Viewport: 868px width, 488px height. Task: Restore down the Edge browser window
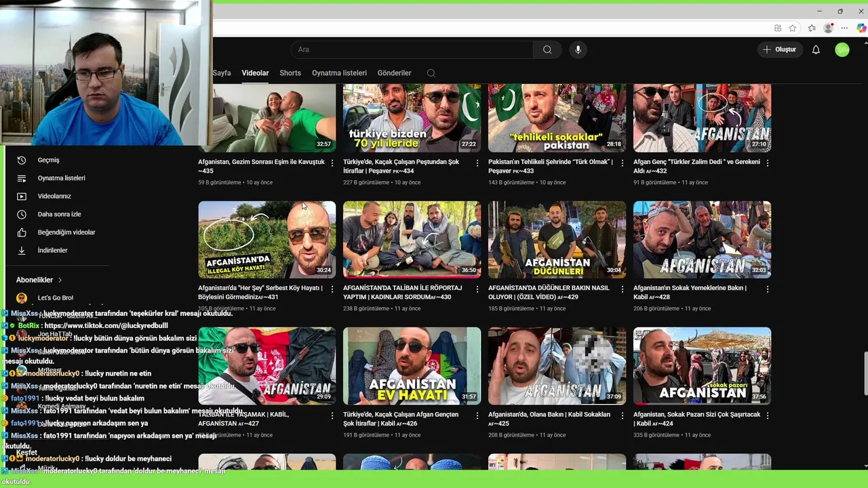[x=840, y=11]
